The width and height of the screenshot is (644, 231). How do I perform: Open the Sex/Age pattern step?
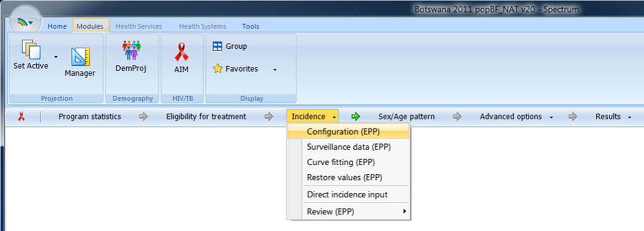[407, 117]
